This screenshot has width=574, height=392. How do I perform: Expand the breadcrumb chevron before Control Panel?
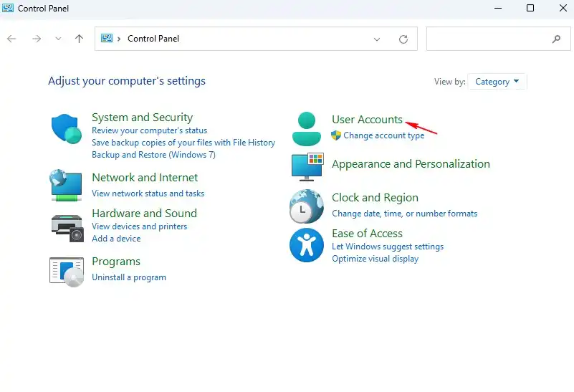click(x=119, y=39)
